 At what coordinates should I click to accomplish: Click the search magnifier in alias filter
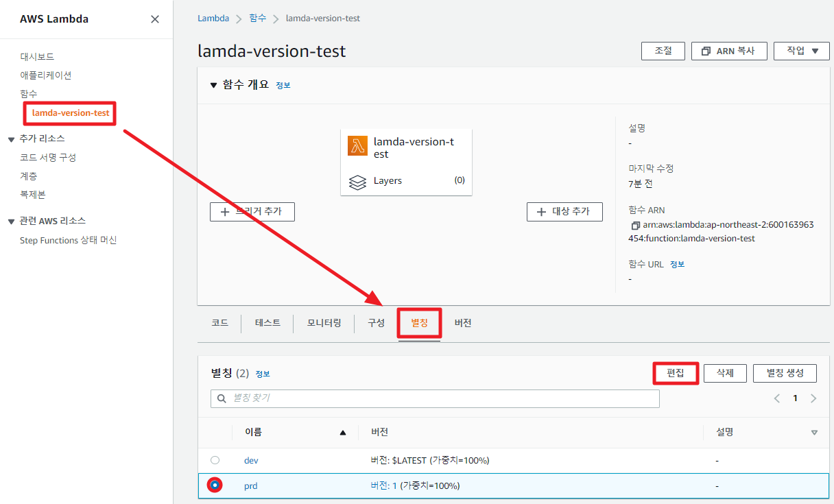point(222,398)
